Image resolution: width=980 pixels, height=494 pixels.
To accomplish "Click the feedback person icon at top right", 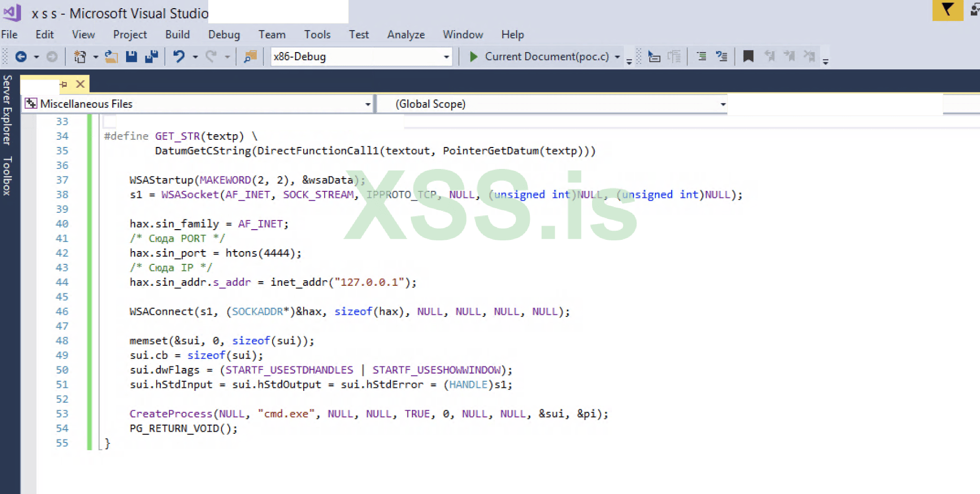I will [975, 10].
